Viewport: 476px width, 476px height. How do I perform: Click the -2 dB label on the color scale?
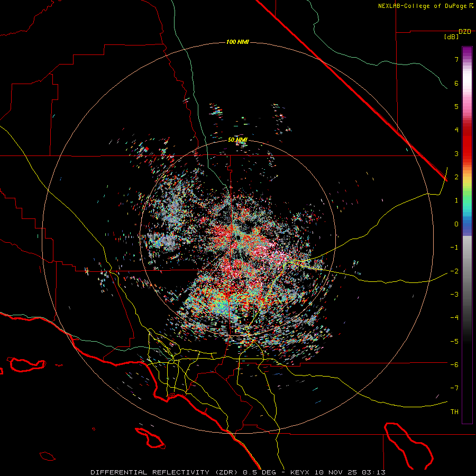click(x=454, y=271)
